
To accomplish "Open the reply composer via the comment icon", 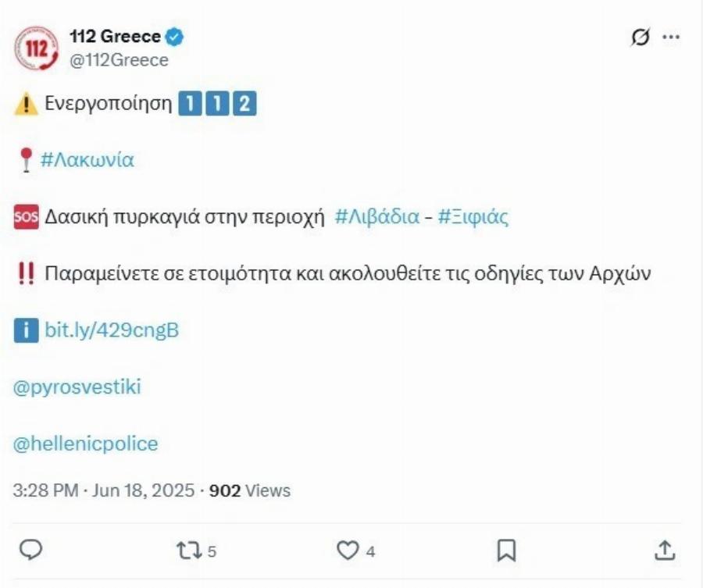I will (31, 551).
